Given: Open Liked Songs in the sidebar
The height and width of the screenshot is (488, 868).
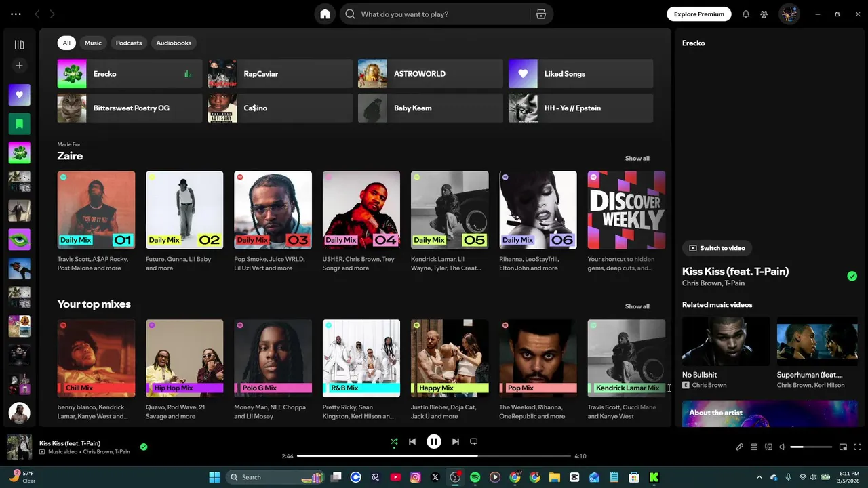Looking at the screenshot, I should (x=19, y=95).
